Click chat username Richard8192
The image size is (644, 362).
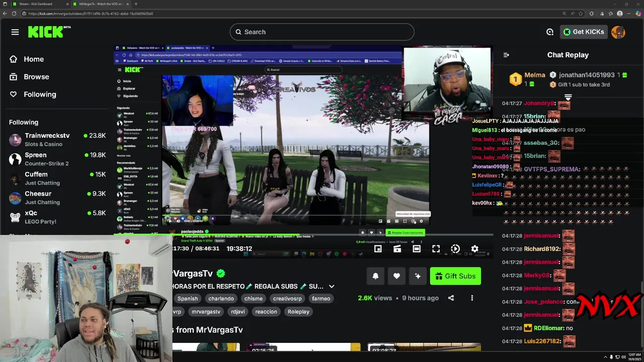pos(542,249)
